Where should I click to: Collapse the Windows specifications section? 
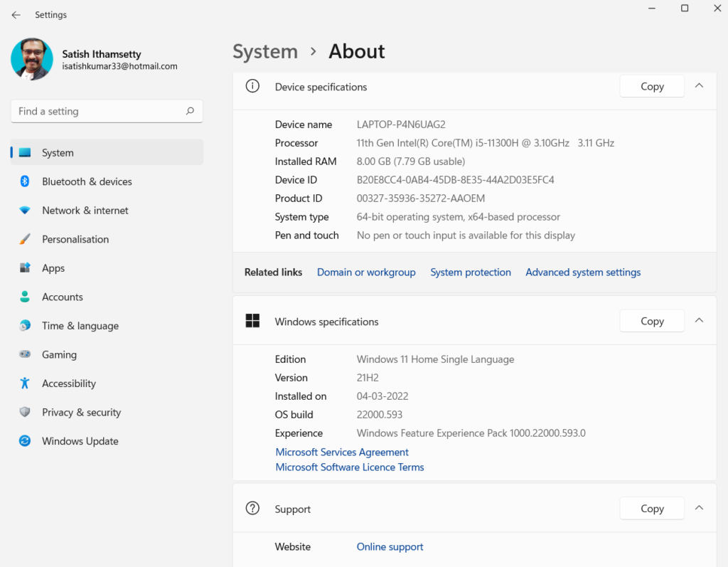(700, 320)
